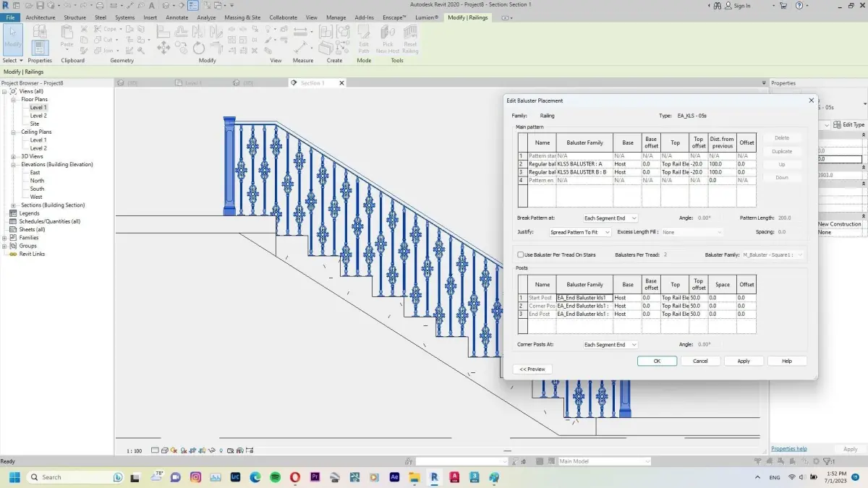The height and width of the screenshot is (488, 868).
Task: Open After Effects from the taskbar
Action: (394, 477)
